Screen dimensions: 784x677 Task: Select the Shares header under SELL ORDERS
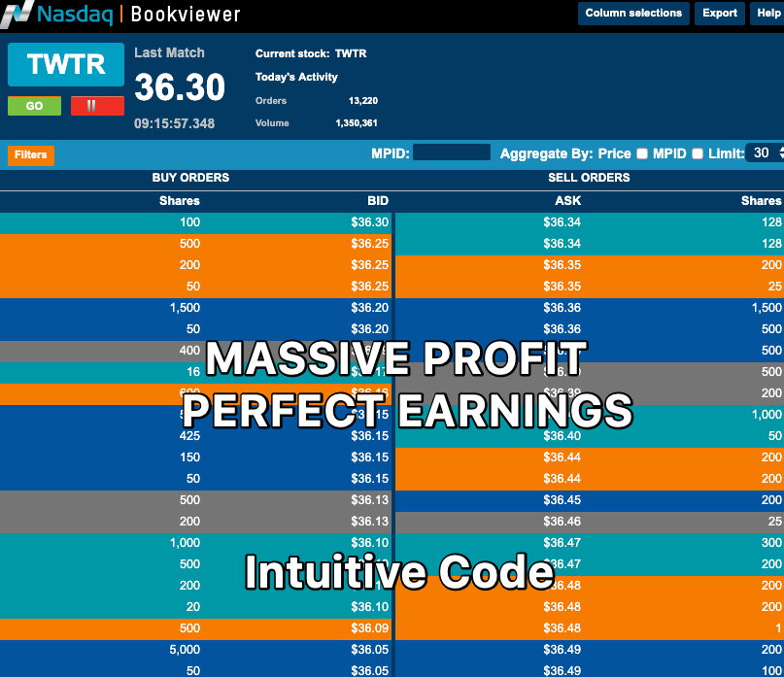coord(761,201)
